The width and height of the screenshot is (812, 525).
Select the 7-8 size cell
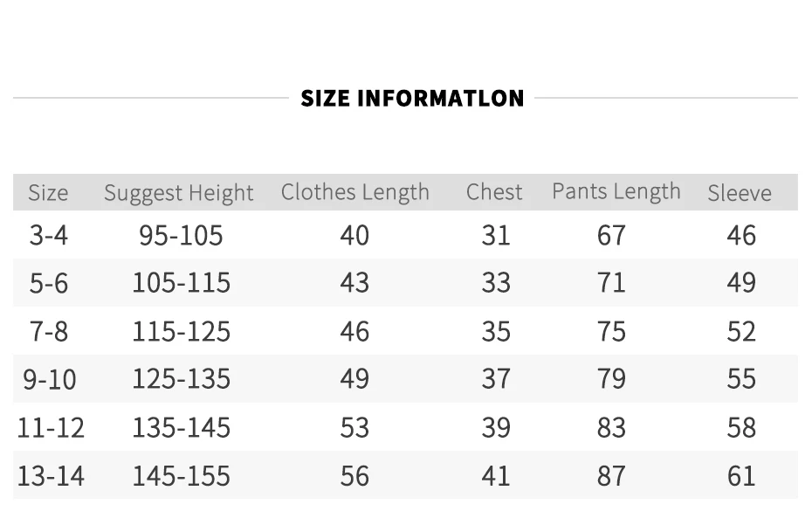[x=49, y=332]
